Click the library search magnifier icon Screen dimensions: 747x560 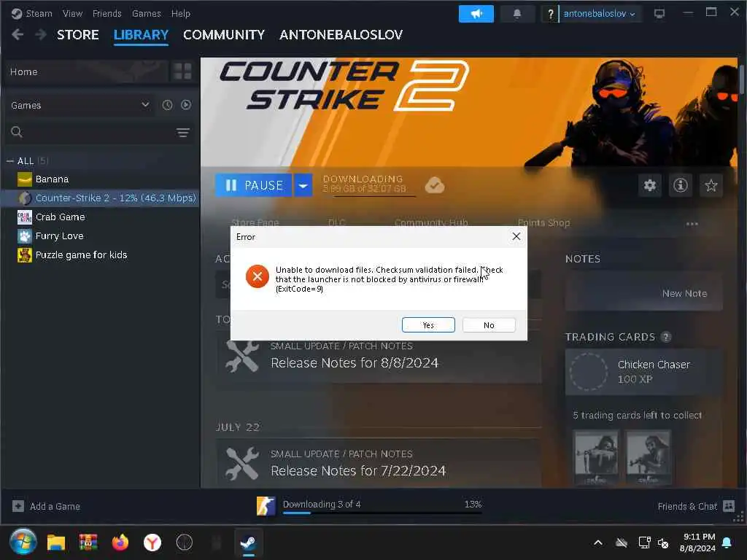pos(17,132)
